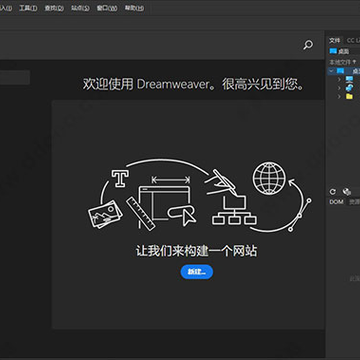Expand the computer icon tree node

pyautogui.click(x=339, y=79)
